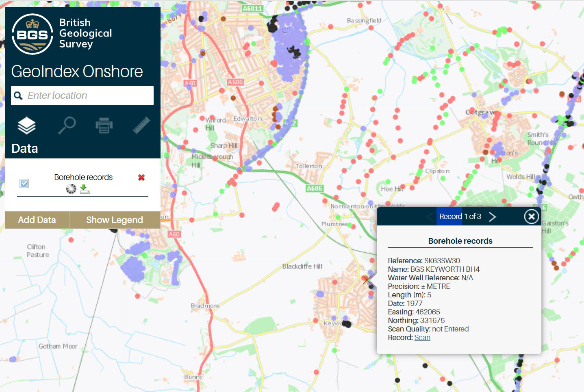Uncheck the Borehole records visibility checkbox
Viewport: 584px width, 392px height.
point(24,184)
